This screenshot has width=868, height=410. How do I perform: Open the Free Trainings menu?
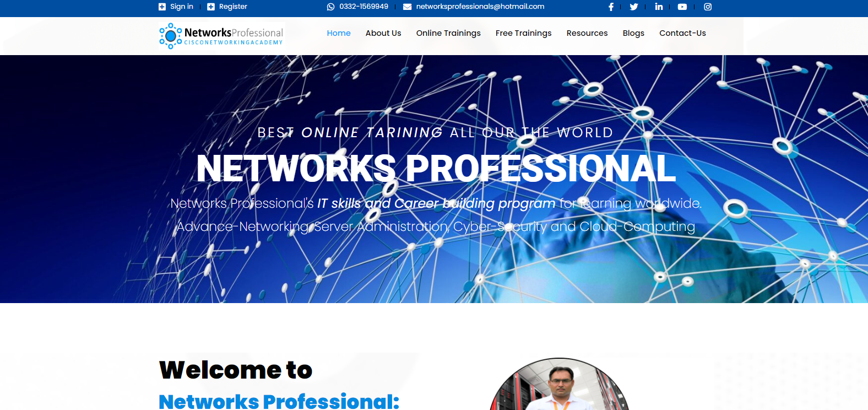point(523,33)
